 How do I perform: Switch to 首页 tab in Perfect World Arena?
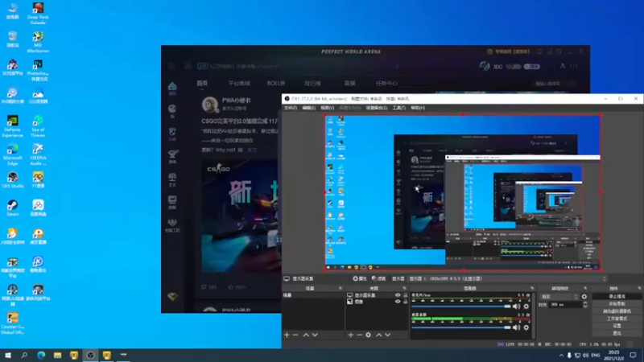coord(202,84)
